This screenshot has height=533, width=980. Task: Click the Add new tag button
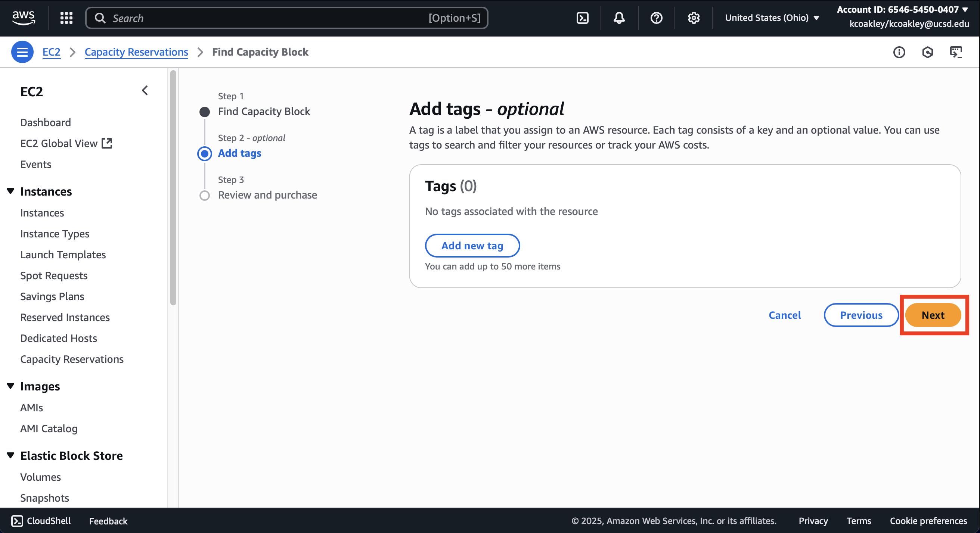[472, 246]
